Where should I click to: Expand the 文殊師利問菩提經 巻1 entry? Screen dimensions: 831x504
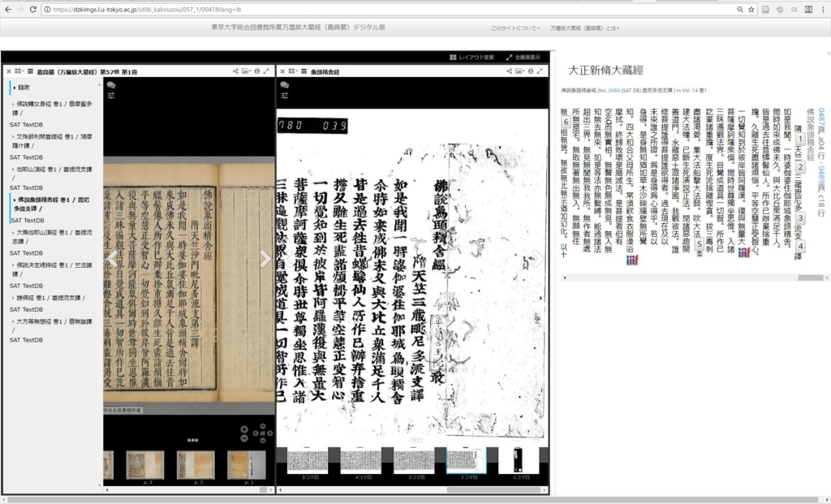coord(52,141)
